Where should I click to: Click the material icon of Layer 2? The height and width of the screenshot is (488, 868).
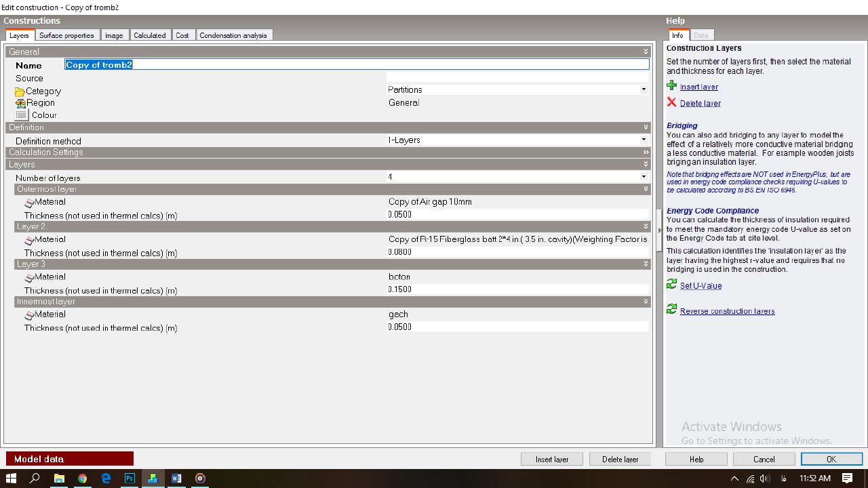pos(29,240)
